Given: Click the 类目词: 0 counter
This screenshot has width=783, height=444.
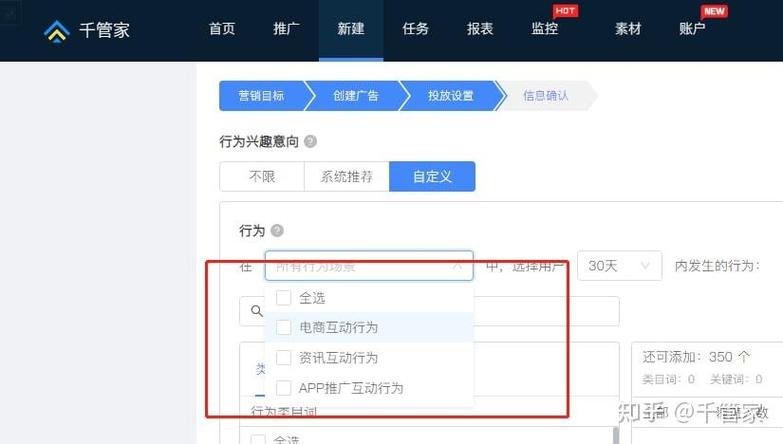Looking at the screenshot, I should [668, 380].
